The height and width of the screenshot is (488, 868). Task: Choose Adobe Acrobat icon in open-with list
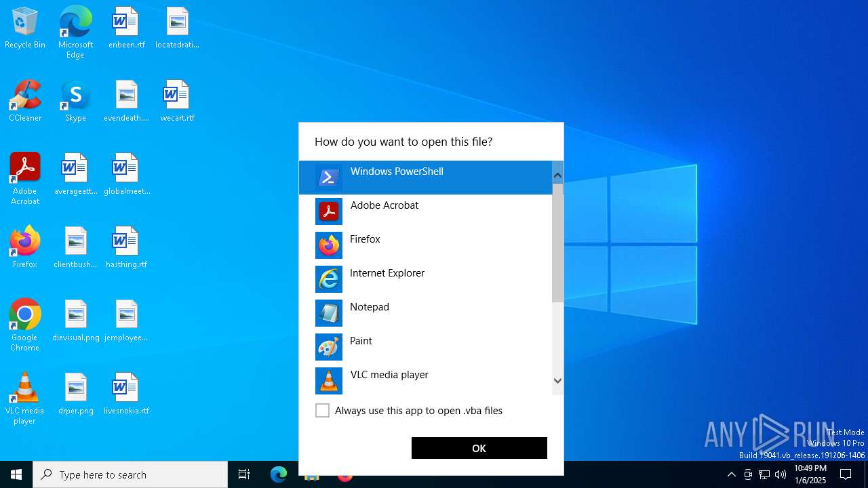click(329, 211)
